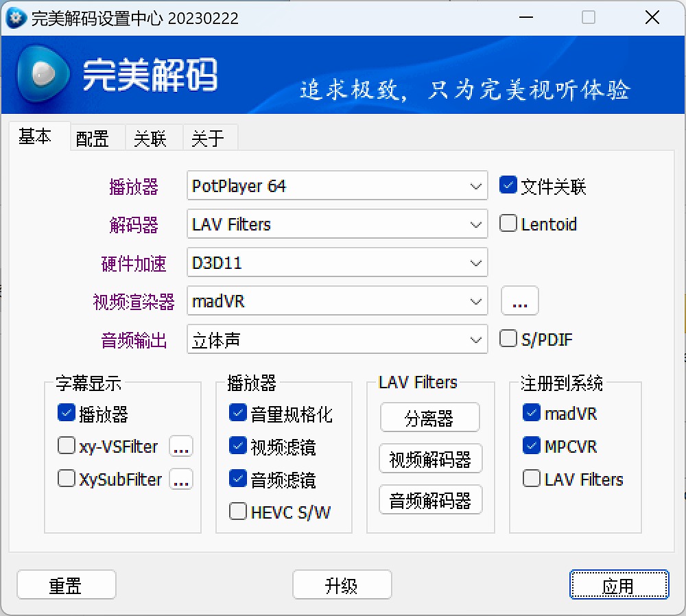
Task: Toggle the 视频滤镜 checkbox
Action: tap(238, 446)
